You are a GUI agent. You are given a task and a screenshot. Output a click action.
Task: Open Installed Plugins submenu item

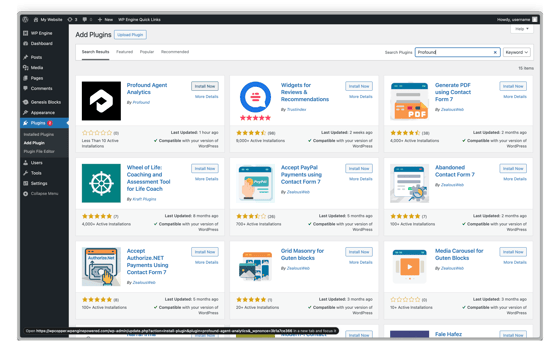pos(39,134)
